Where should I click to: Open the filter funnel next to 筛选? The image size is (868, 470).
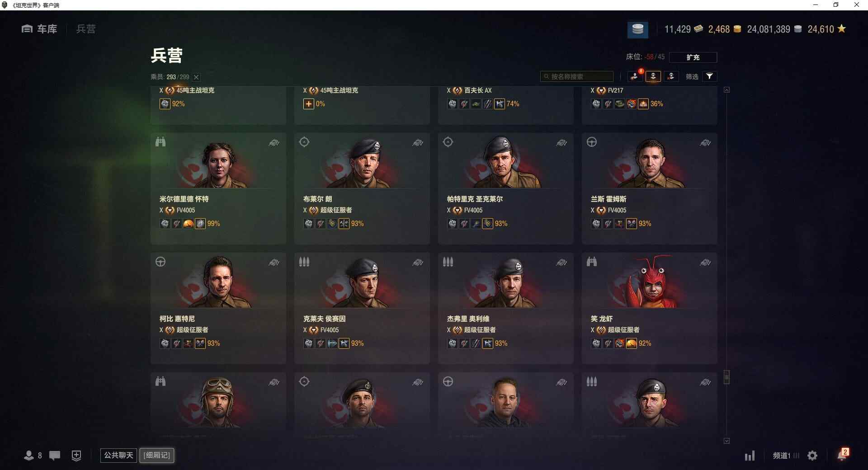tap(709, 76)
